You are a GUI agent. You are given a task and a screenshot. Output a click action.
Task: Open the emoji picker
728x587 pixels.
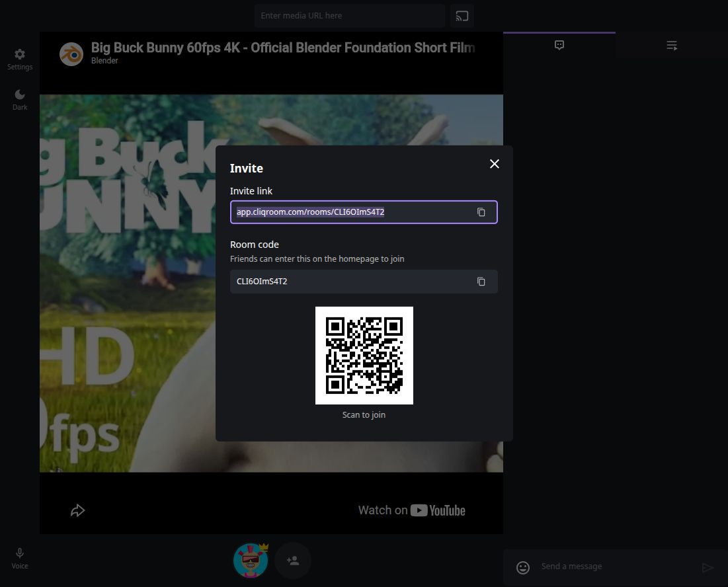point(523,568)
